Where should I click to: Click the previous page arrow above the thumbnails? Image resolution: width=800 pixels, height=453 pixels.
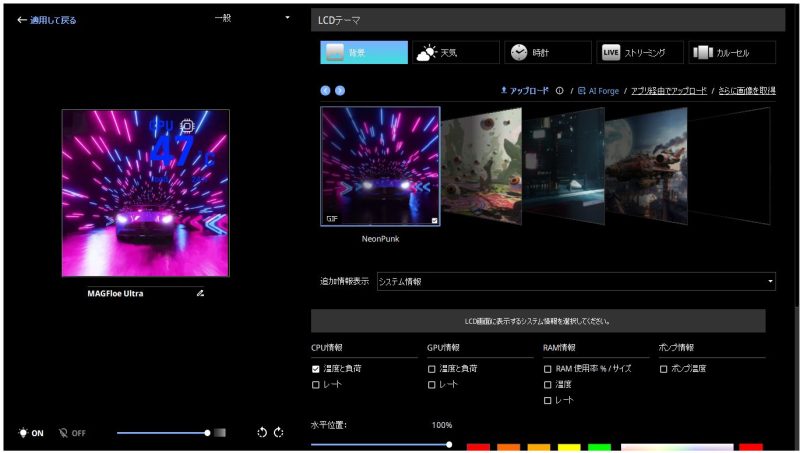click(326, 90)
